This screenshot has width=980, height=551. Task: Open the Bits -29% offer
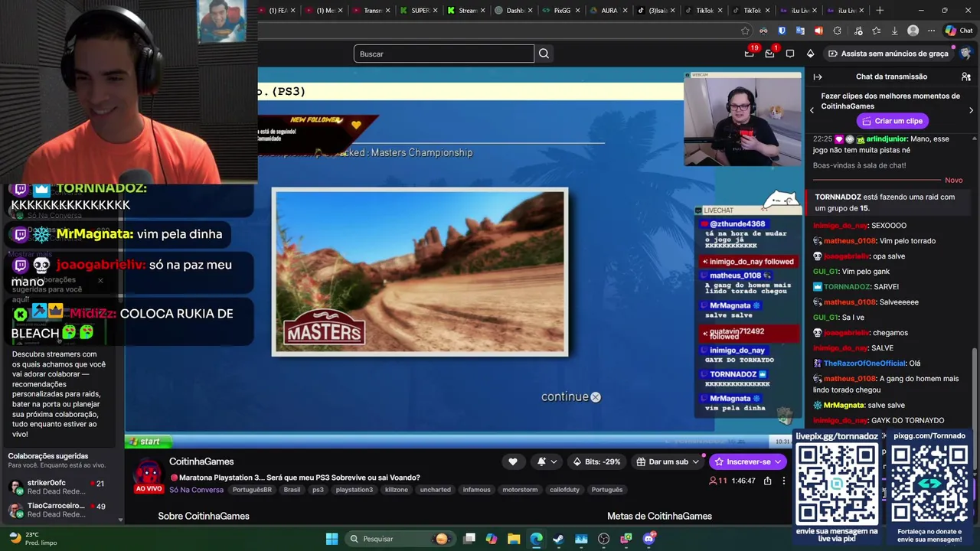[x=596, y=461]
